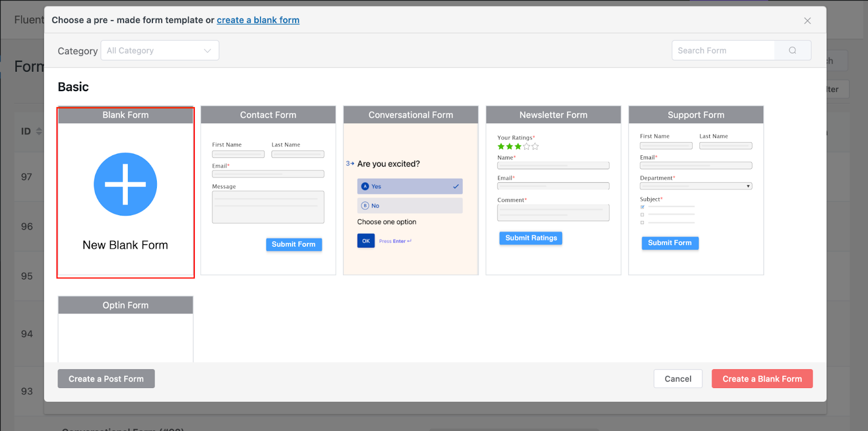Click 'Are you excited?' question text
Screen dimensions: 868x431
[388, 164]
